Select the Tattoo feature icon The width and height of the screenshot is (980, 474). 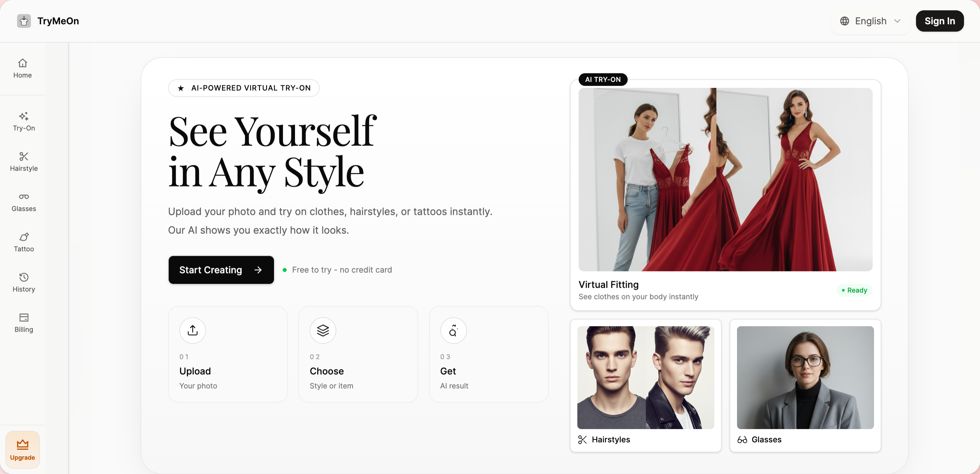pos(23,242)
